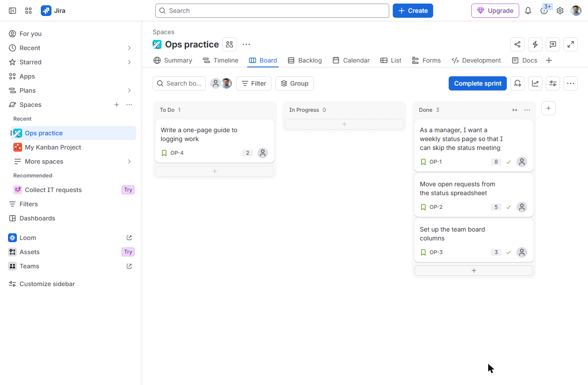Open Loom in a new window
The height and width of the screenshot is (385, 588).
click(129, 238)
